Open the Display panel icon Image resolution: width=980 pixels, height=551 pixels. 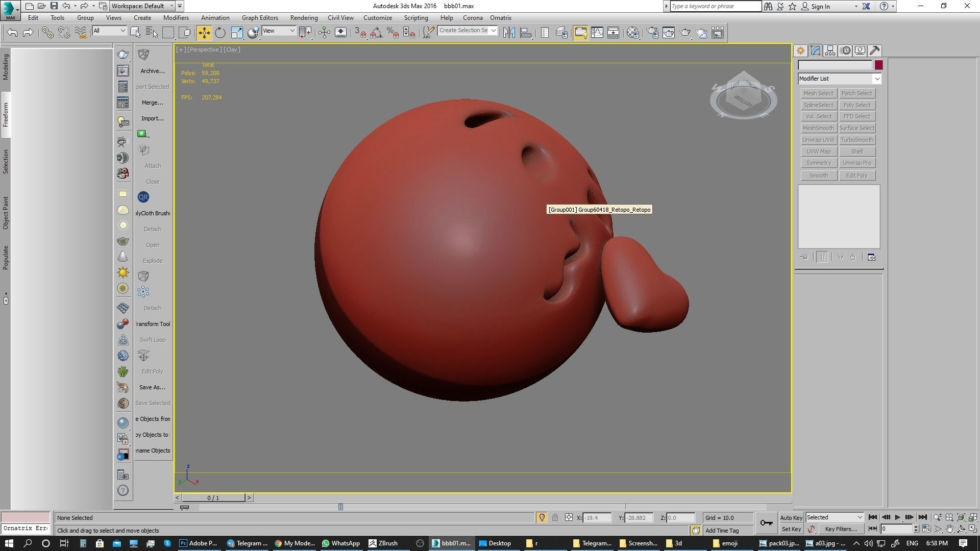tap(860, 51)
